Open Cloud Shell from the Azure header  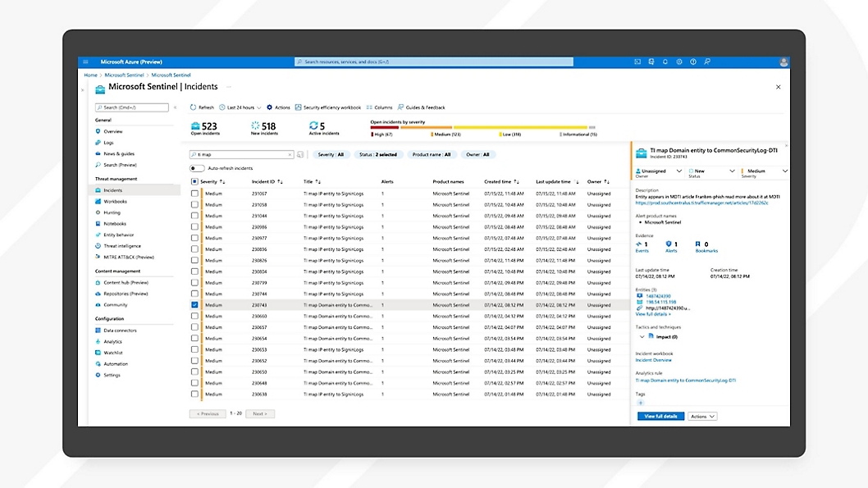tap(637, 62)
